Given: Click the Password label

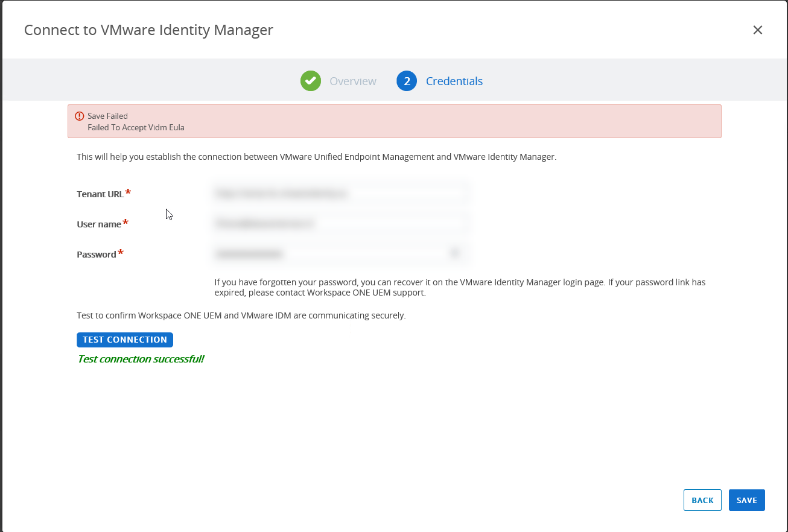Looking at the screenshot, I should point(97,255).
